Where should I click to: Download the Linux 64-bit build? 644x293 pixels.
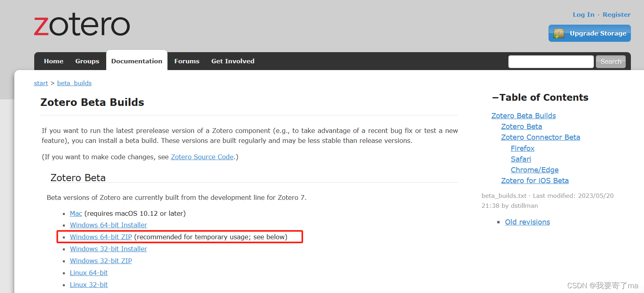pos(89,273)
